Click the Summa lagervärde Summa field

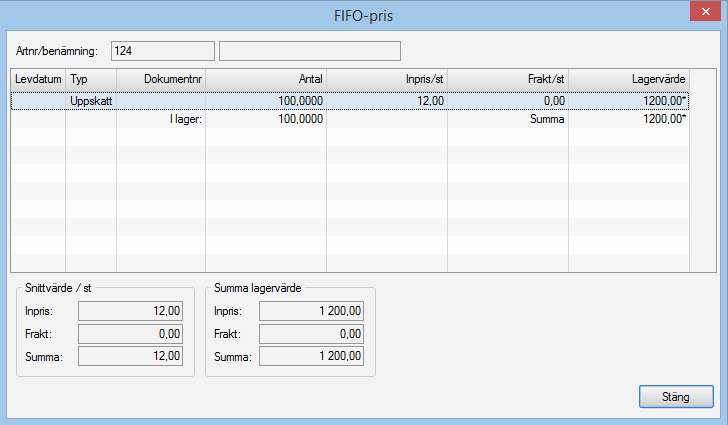pyautogui.click(x=311, y=355)
